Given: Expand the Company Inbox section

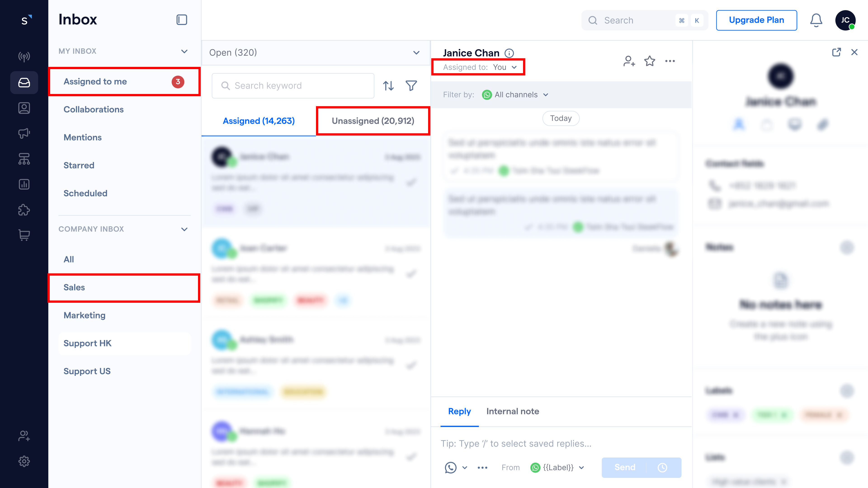Looking at the screenshot, I should pyautogui.click(x=185, y=229).
